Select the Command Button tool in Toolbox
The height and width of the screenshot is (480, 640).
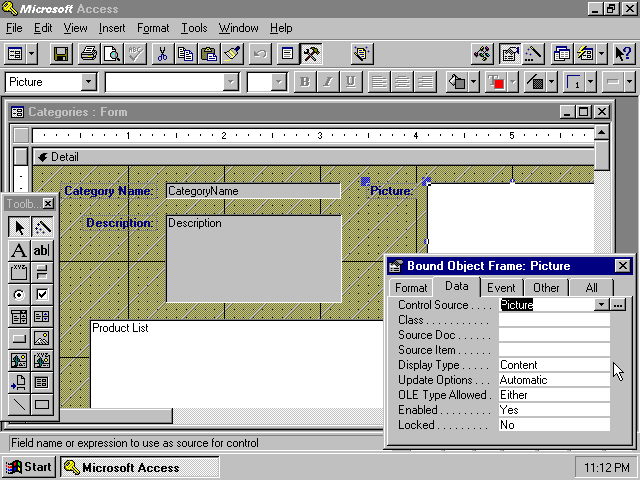[x=19, y=338]
